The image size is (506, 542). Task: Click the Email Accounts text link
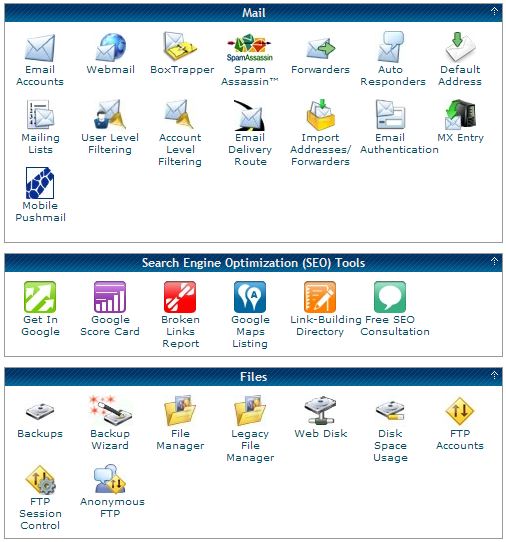40,75
